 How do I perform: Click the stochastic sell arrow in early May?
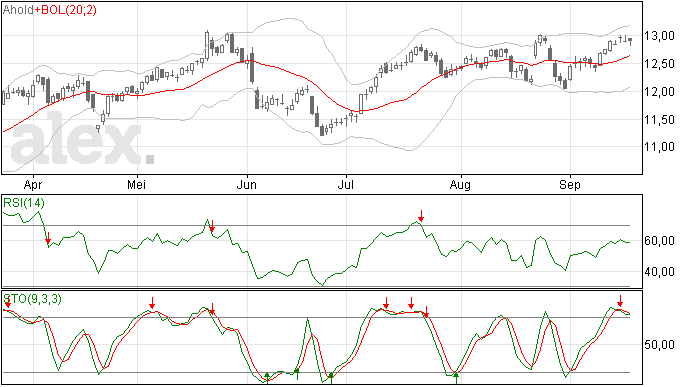point(152,303)
